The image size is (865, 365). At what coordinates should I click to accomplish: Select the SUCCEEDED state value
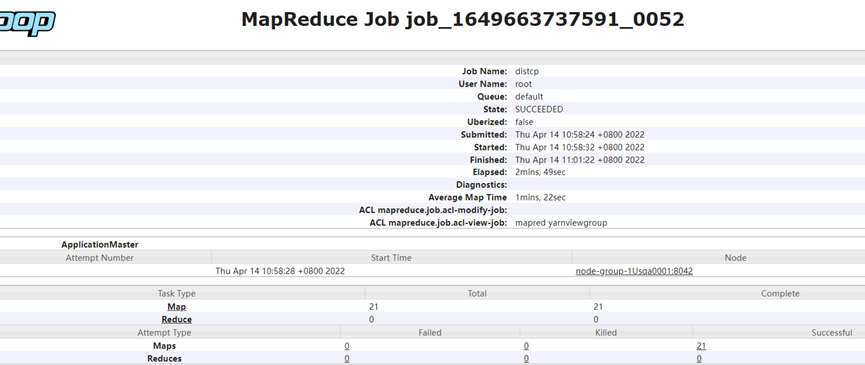click(539, 109)
